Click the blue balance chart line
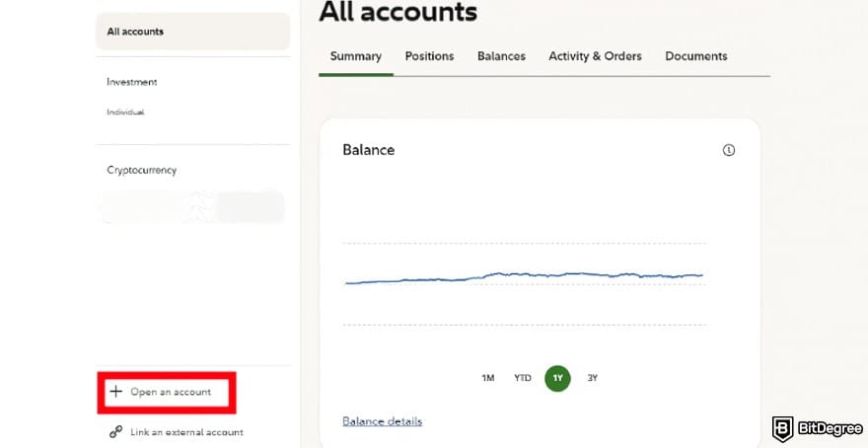The height and width of the screenshot is (448, 868). (524, 277)
